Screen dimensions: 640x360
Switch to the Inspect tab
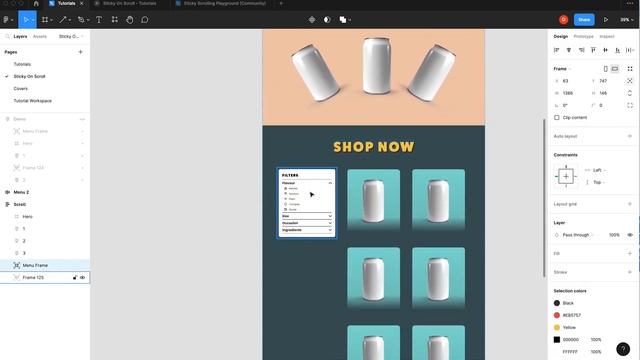pos(607,36)
